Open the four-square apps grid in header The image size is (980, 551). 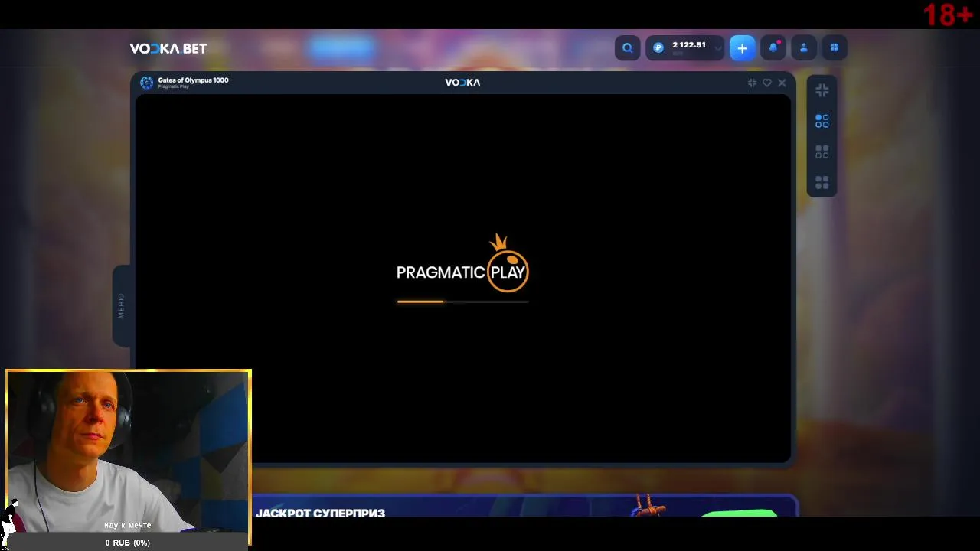click(835, 48)
